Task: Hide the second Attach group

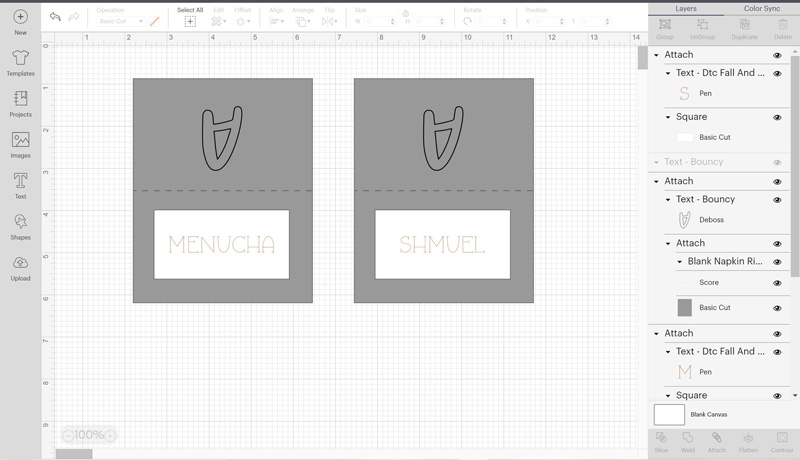Action: point(777,182)
